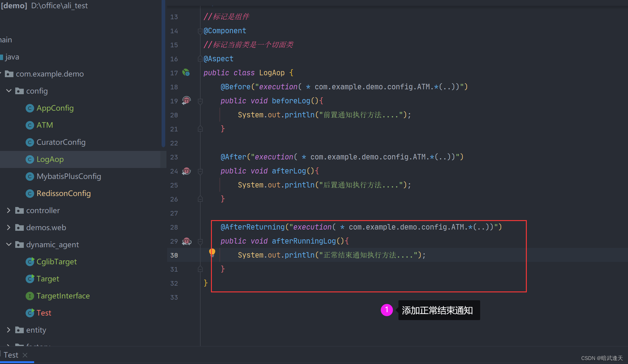Click the demos.web folder icon
This screenshot has height=364, width=628.
20,227
